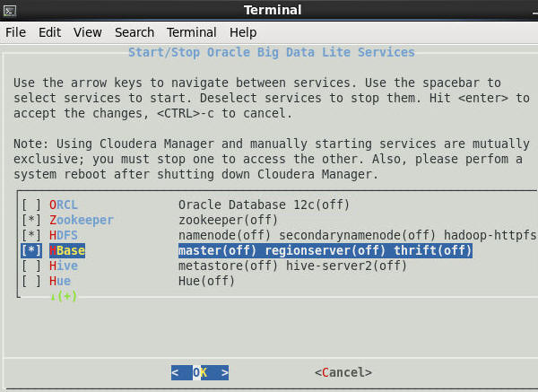Select the highlighted HBase status description

click(325, 250)
